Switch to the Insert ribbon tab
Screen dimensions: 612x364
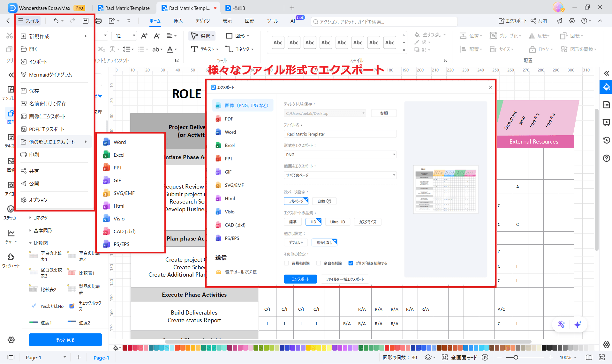pos(178,21)
